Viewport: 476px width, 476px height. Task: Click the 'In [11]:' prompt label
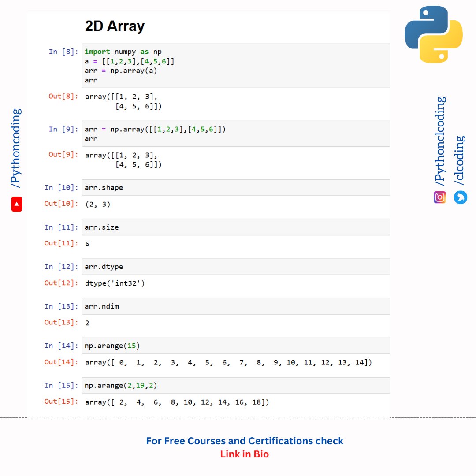(x=61, y=227)
